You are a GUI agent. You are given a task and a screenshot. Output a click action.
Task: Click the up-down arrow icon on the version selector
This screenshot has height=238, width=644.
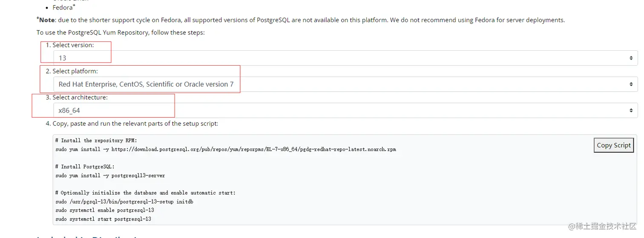[x=631, y=58]
